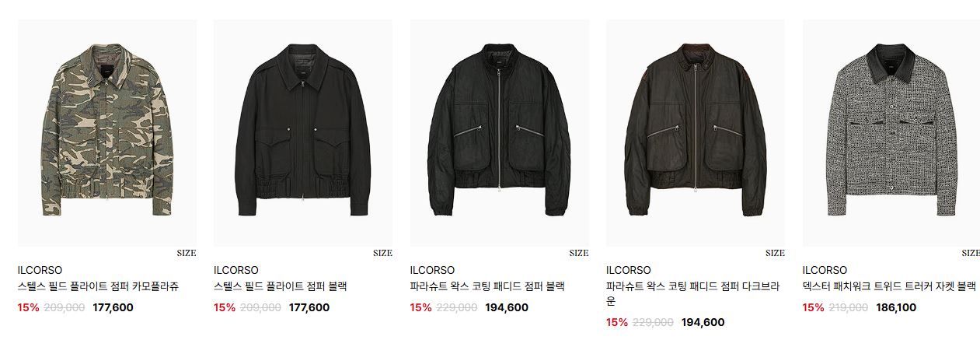Open product title 스텔스 필드 플라이트 점퍼 블랙

pos(281,286)
